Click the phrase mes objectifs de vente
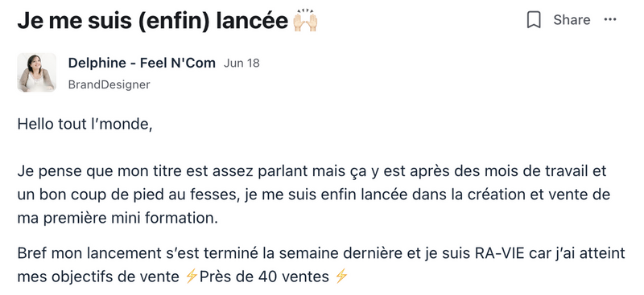The image size is (644, 295). coord(98,277)
